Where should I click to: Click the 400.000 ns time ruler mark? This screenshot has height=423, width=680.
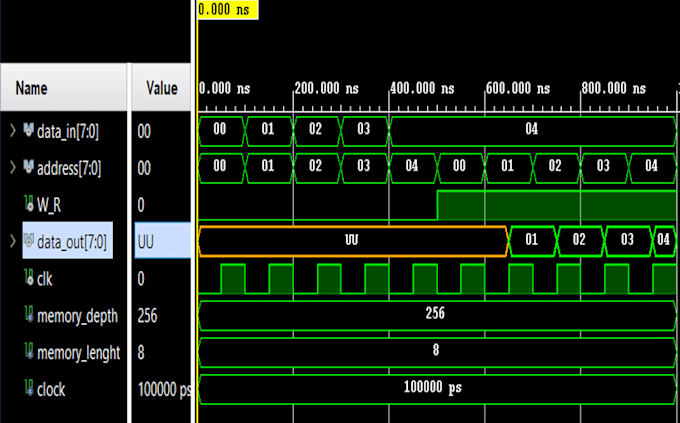point(422,88)
